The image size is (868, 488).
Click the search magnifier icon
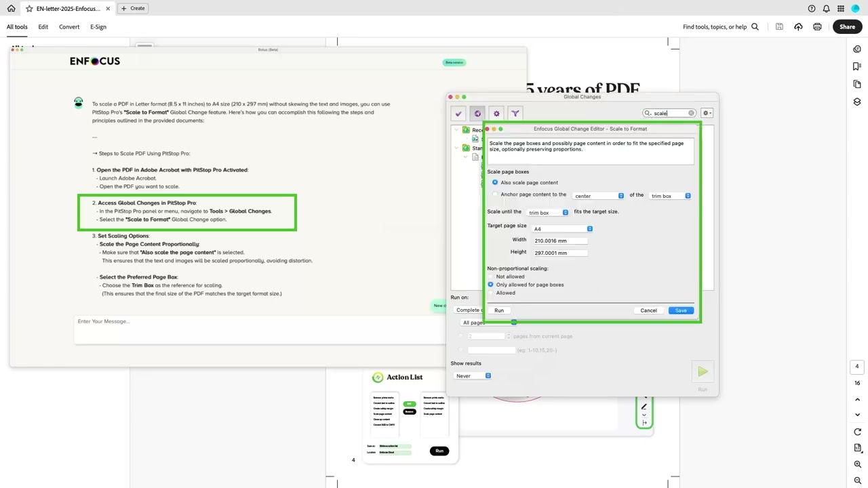(755, 27)
